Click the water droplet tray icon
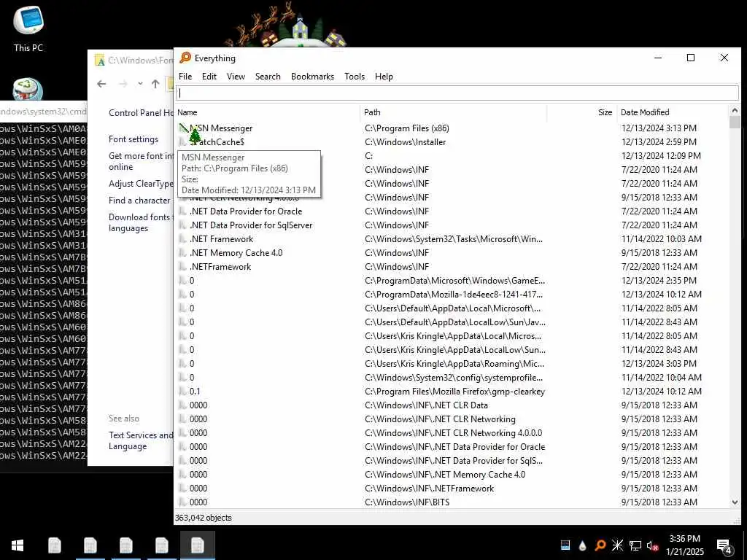The height and width of the screenshot is (560, 747). point(583,545)
